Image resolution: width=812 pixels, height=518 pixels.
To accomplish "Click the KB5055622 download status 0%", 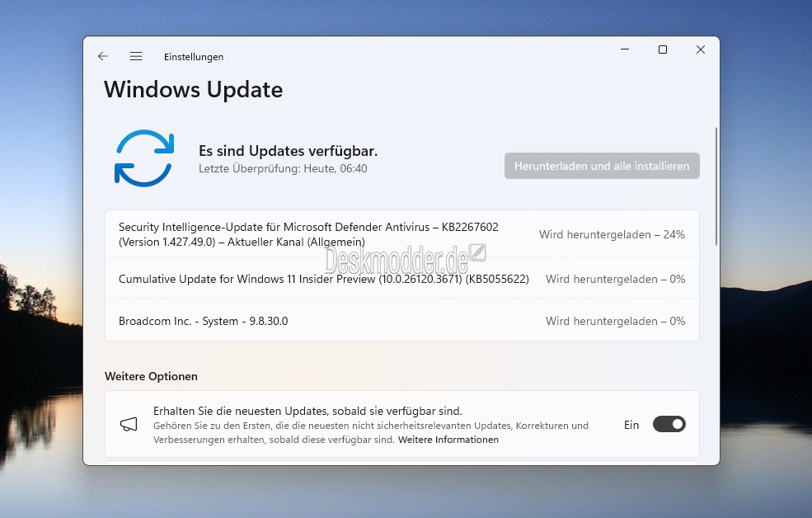I will (x=615, y=279).
